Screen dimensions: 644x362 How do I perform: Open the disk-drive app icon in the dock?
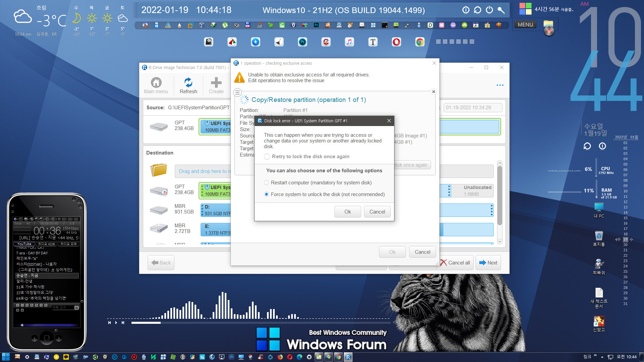pos(209,42)
